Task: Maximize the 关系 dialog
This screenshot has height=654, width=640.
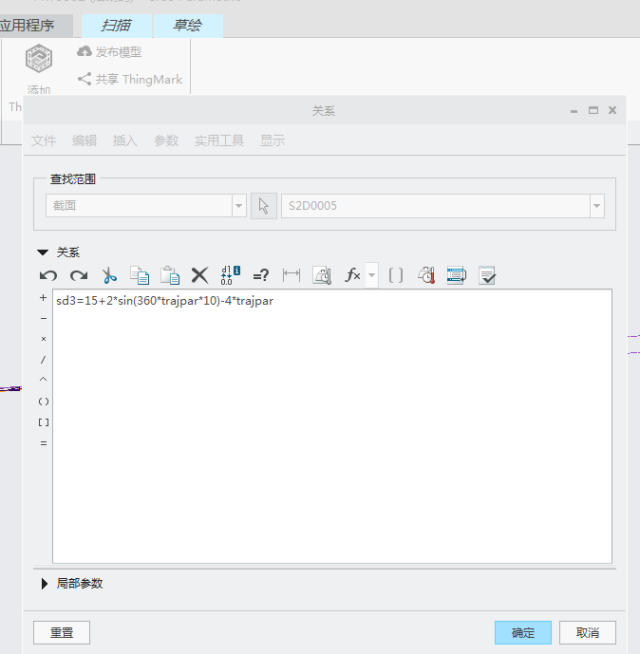Action: point(593,110)
